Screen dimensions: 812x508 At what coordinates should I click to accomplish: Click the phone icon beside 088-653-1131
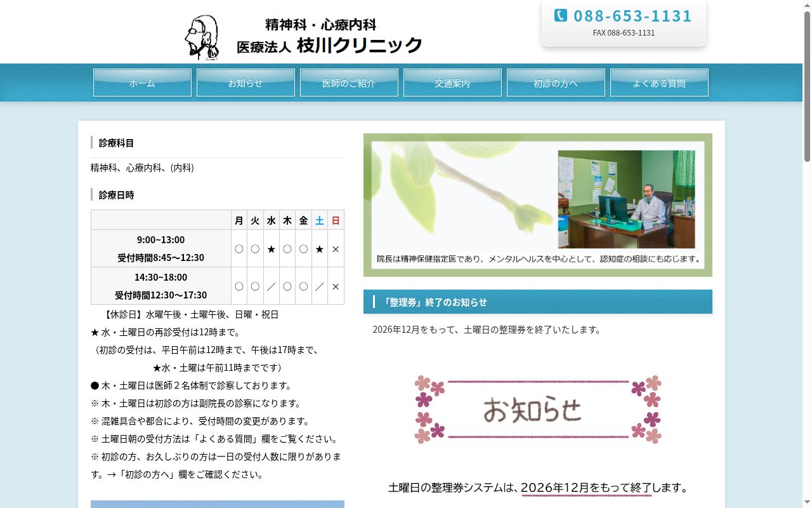(561, 15)
